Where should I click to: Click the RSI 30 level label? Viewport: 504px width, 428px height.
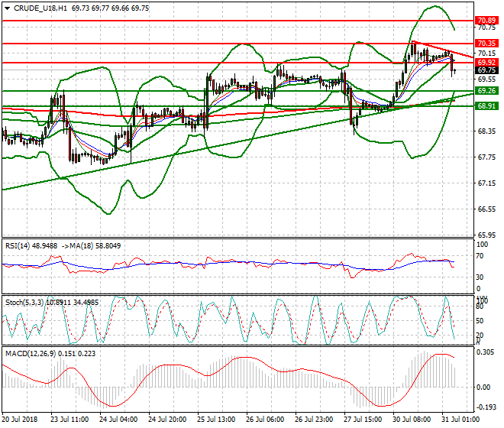[x=480, y=277]
